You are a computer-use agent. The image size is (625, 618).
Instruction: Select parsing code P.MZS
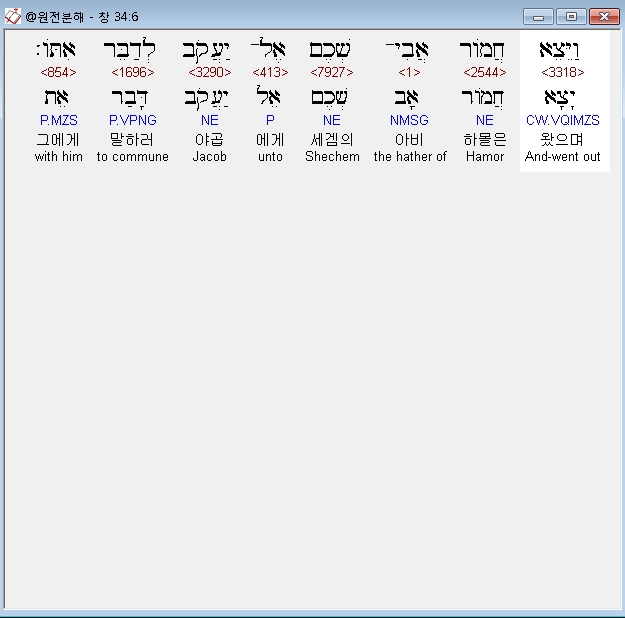59,120
